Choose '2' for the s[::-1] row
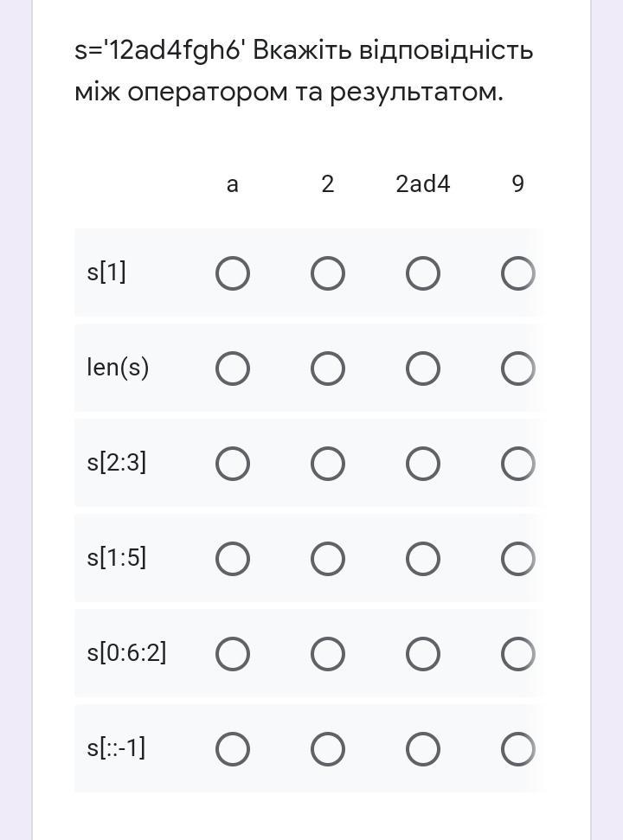The width and height of the screenshot is (623, 840). click(327, 748)
